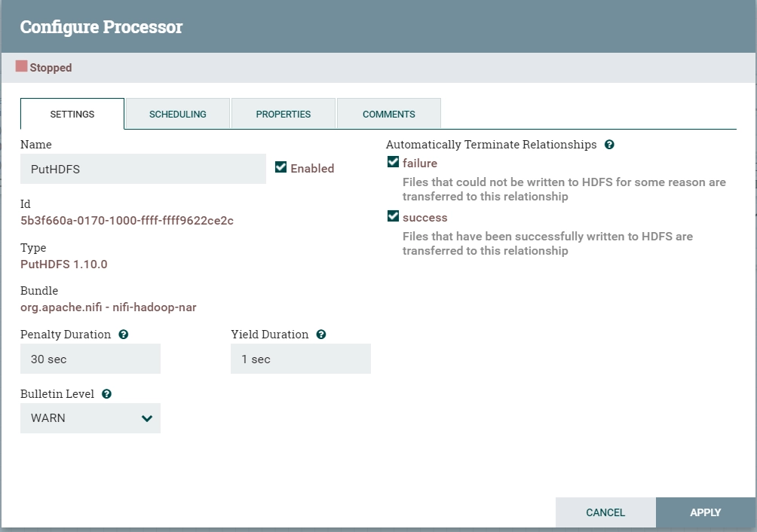Open the WARN bulletin level combo box
Viewport: 757px width, 532px height.
[x=90, y=418]
